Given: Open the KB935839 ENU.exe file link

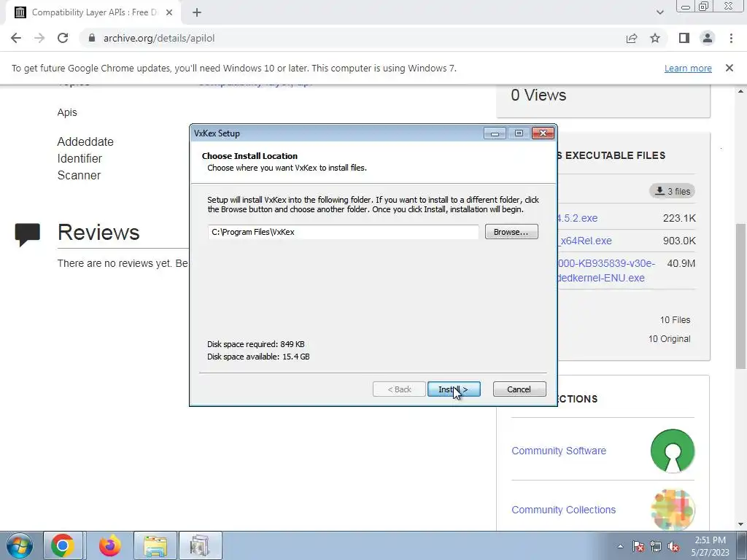Looking at the screenshot, I should click(605, 271).
